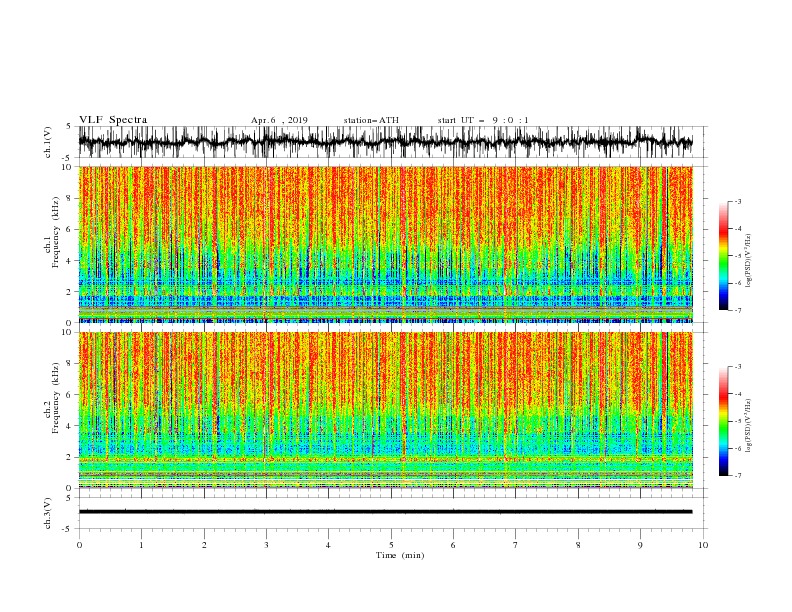
Task: Select the log(PSD) label beside ch.1 colorbar
Action: pos(749,261)
